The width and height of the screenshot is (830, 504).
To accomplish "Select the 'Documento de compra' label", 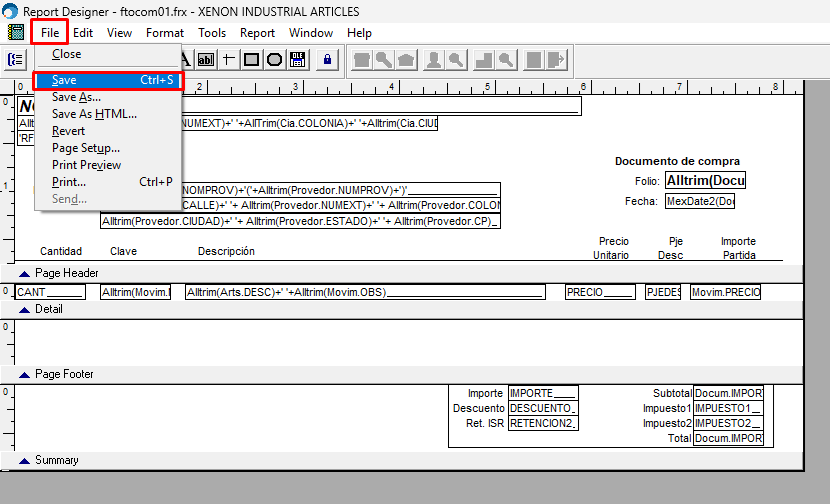I will [x=677, y=161].
